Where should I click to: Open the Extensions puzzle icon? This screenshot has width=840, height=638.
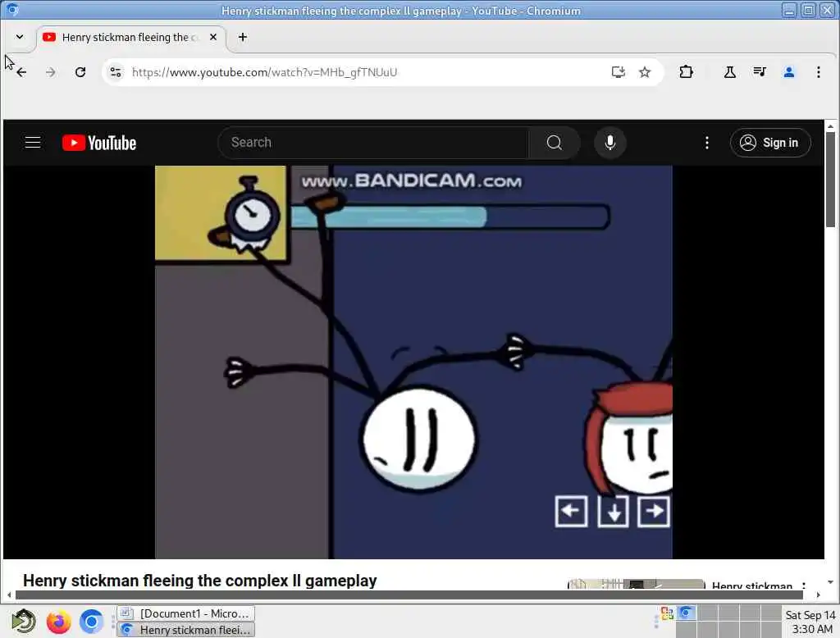pyautogui.click(x=686, y=72)
